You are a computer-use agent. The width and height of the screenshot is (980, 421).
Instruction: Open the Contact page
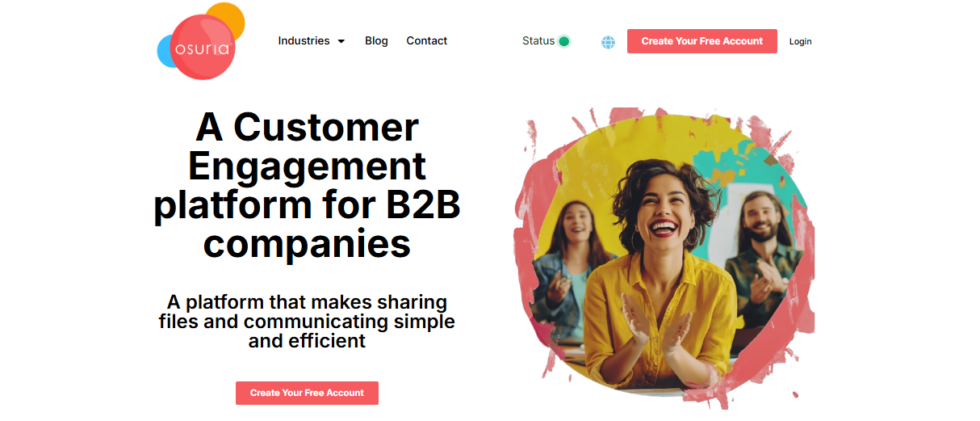click(427, 40)
